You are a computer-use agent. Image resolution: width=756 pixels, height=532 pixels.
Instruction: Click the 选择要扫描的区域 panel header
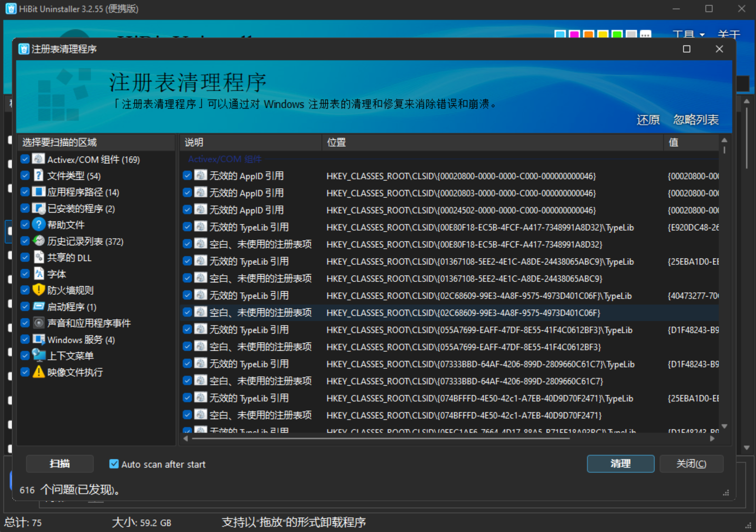[96, 142]
